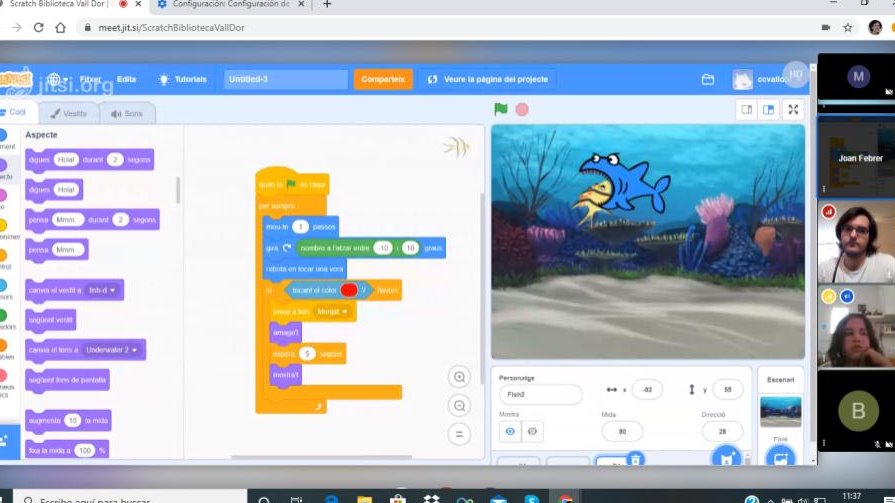The width and height of the screenshot is (895, 503).
Task: Select the Sons tab
Action: tap(127, 114)
